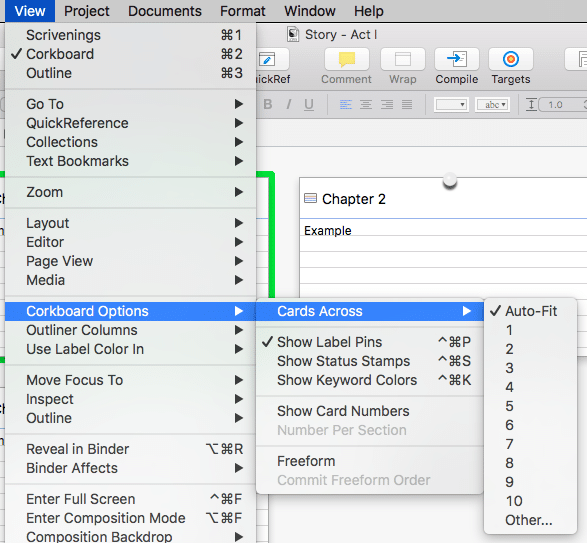Screen dimensions: 587x543
Task: Open Move Focus To submenu
Action: click(x=130, y=380)
